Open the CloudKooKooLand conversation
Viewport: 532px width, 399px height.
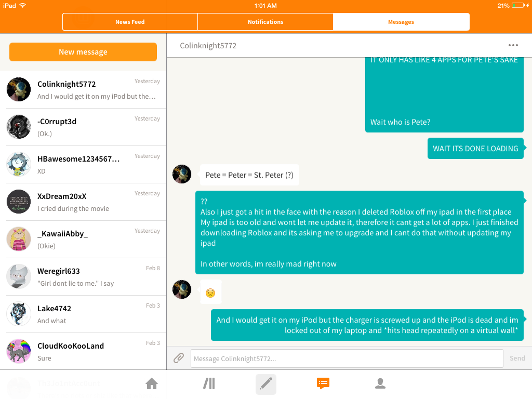click(83, 351)
